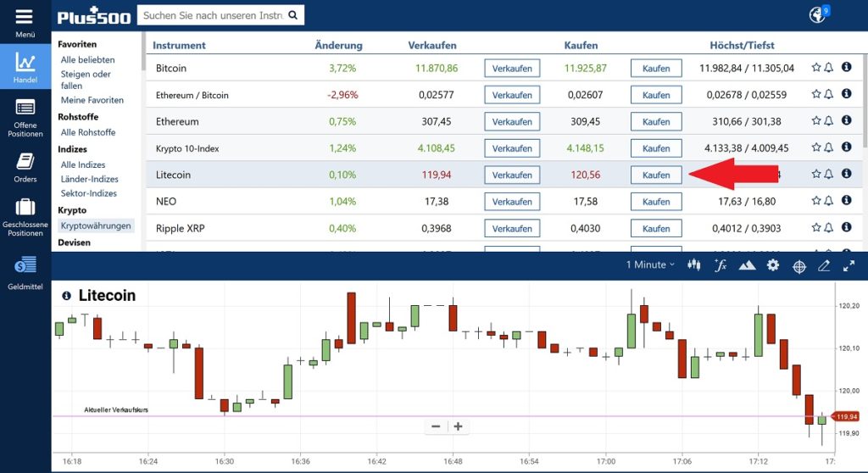
Task: Zoom out the chart with minus
Action: pyautogui.click(x=436, y=426)
